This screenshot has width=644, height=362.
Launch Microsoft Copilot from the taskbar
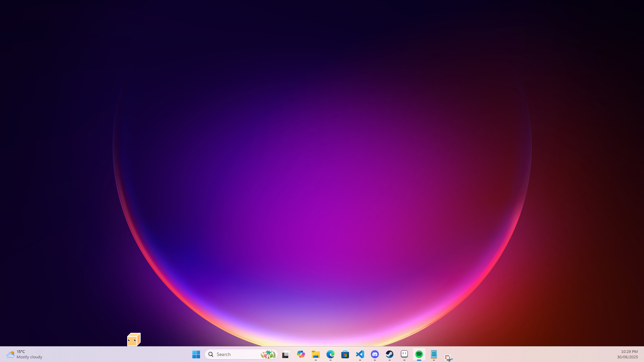(301, 354)
